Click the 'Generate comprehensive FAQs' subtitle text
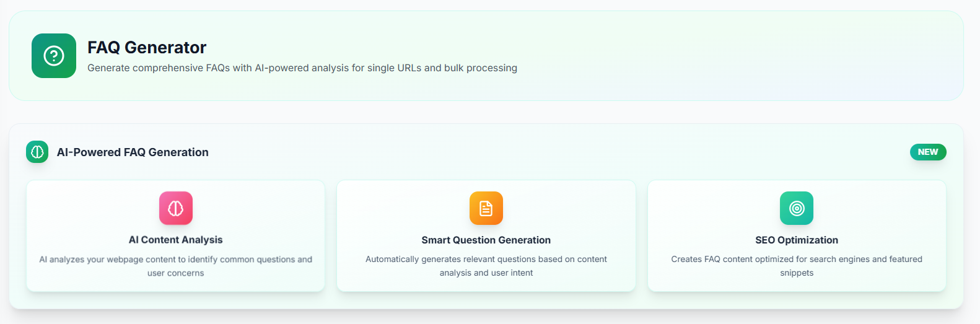This screenshot has height=324, width=980. click(x=302, y=68)
